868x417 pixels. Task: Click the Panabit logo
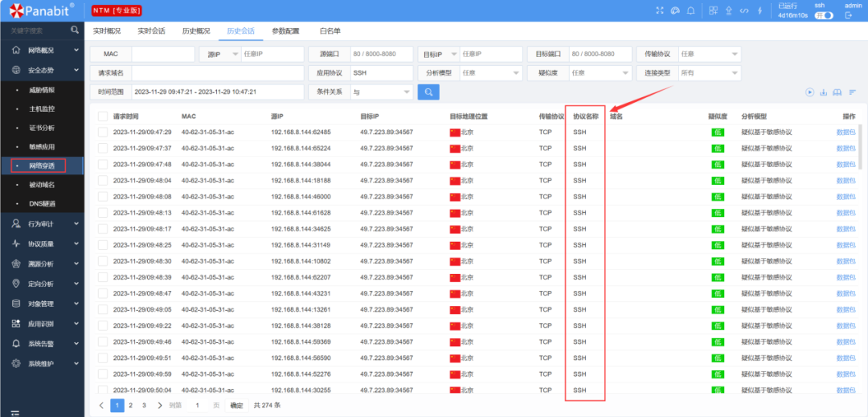click(x=42, y=10)
